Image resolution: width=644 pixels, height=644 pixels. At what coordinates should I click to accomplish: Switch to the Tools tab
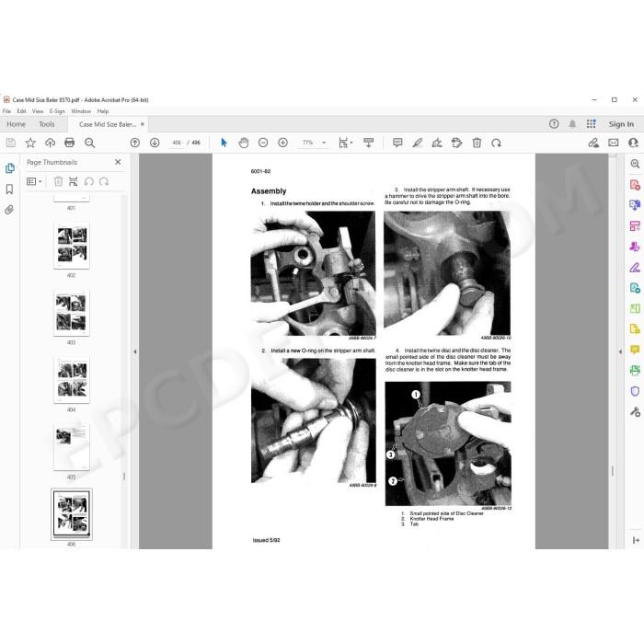46,124
